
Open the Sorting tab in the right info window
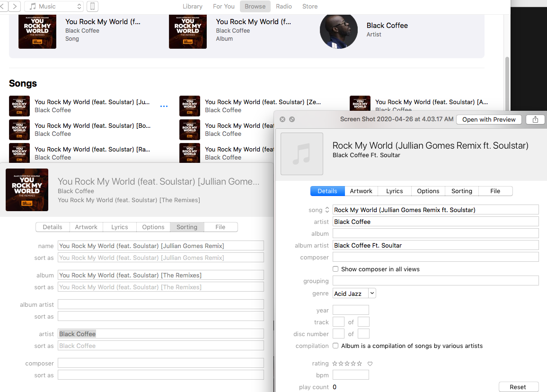pos(461,191)
